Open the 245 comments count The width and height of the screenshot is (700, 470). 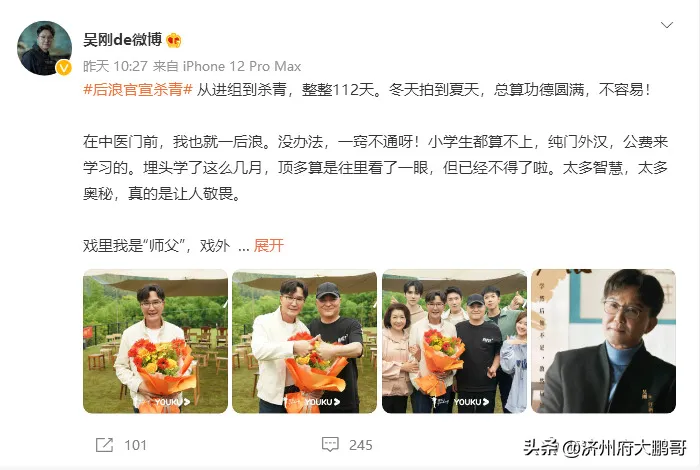tap(361, 445)
